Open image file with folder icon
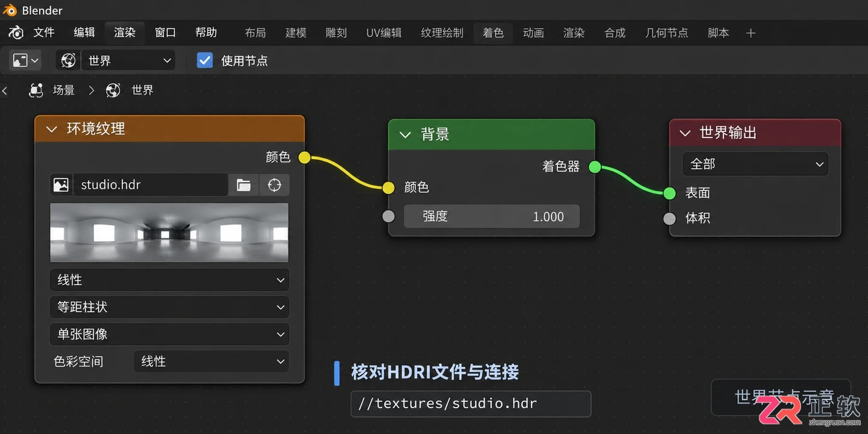 pos(244,185)
